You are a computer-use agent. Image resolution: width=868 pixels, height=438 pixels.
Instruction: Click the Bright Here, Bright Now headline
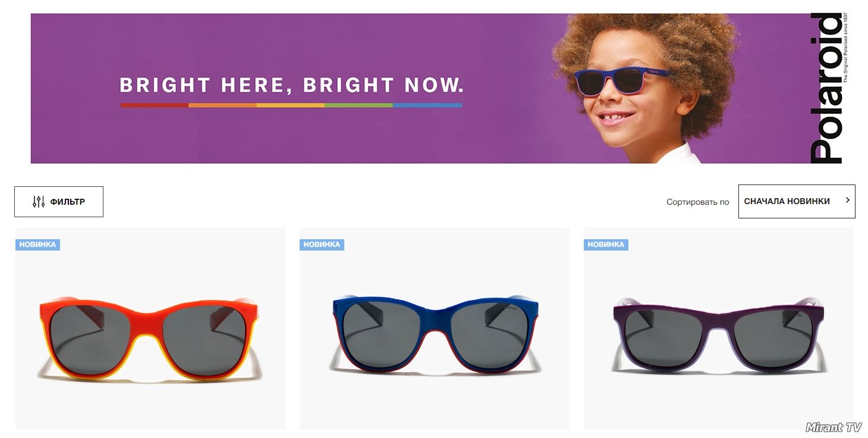tap(291, 85)
